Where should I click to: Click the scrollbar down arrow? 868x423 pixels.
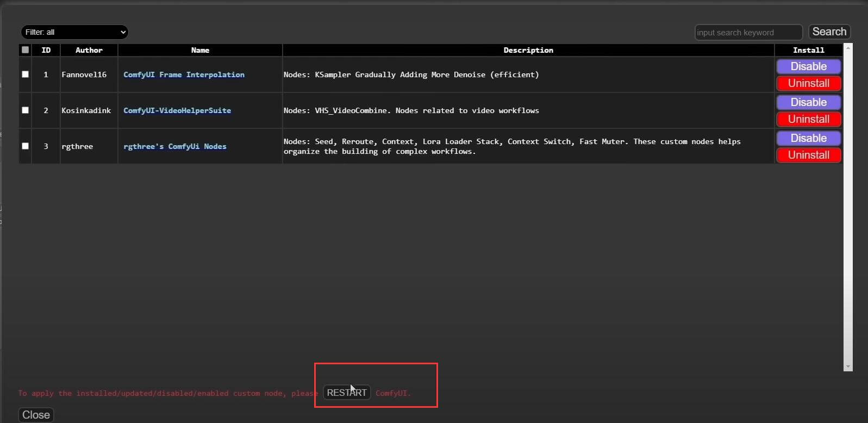coord(848,367)
